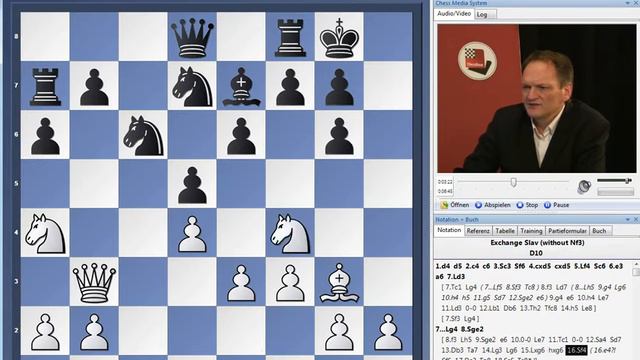Mute audio with the speaker icon
Viewport: 640px width, 360px height.
coord(584,187)
